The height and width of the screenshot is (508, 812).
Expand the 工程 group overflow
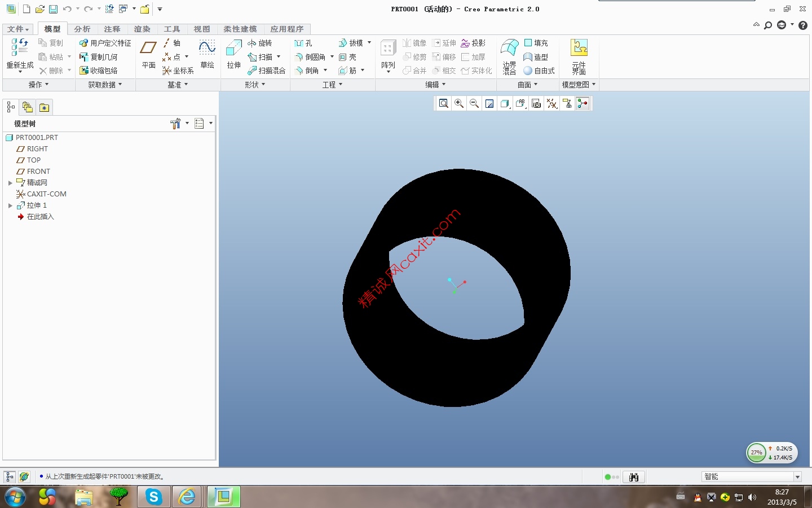[332, 85]
